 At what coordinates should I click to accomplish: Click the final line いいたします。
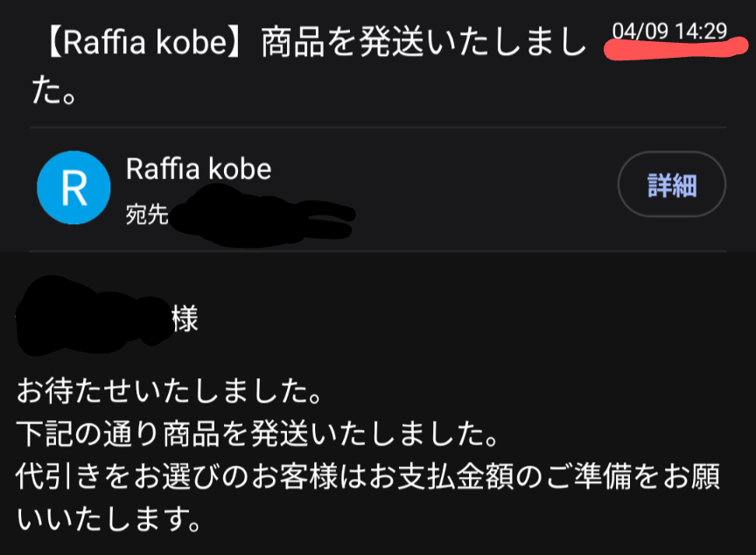tap(109, 519)
